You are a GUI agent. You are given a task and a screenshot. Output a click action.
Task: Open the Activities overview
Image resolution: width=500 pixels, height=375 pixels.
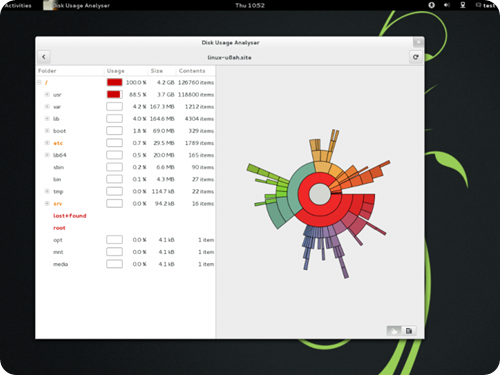tap(18, 5)
